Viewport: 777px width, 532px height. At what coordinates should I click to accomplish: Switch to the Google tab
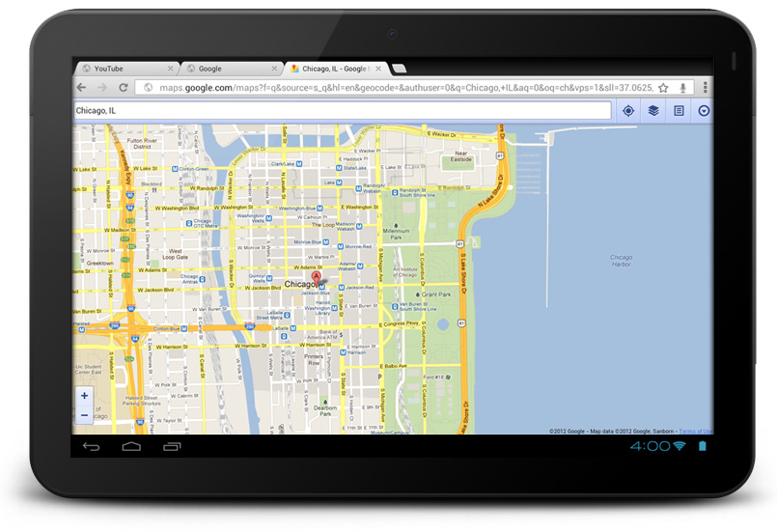coord(232,69)
